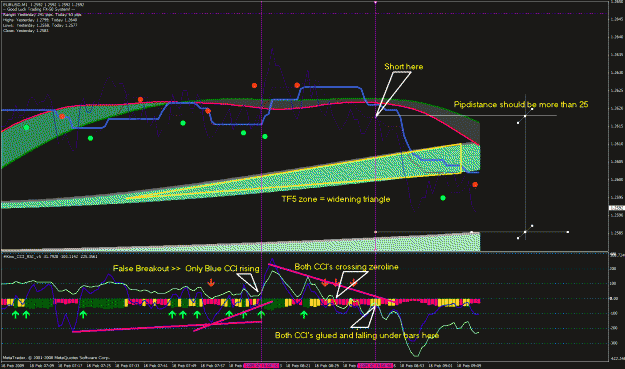This screenshot has width=625, height=369.
Task: Click magenta time tag under False Breakout vertical line
Action: click(x=261, y=365)
